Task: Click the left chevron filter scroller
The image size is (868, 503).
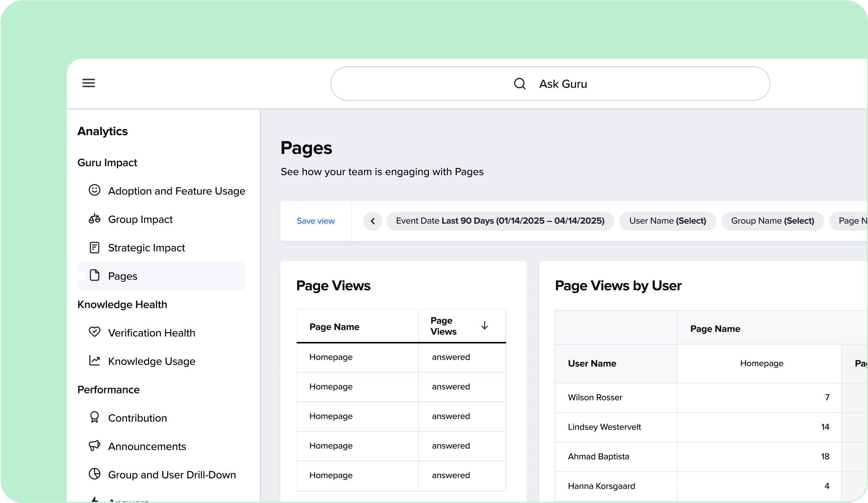Action: [x=373, y=221]
